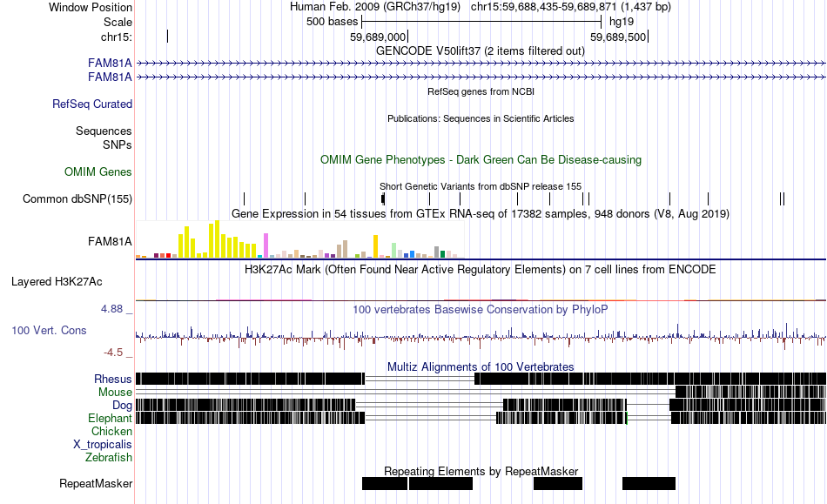
Task: Click the Window Position track label
Action: point(91,7)
